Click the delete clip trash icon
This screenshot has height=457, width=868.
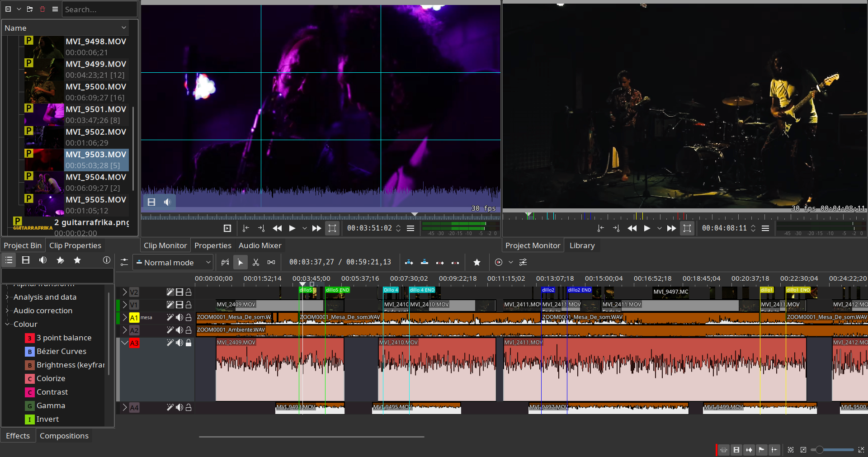point(42,9)
